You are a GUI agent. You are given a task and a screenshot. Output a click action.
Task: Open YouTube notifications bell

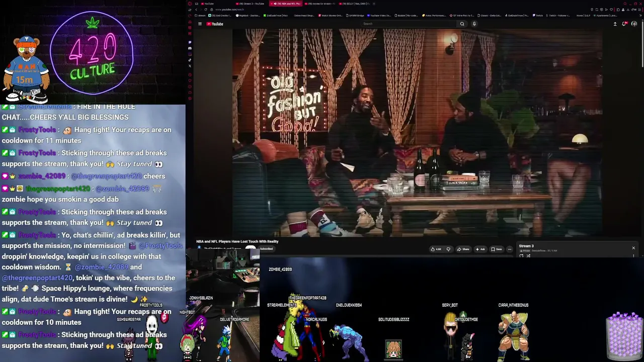coord(624,24)
